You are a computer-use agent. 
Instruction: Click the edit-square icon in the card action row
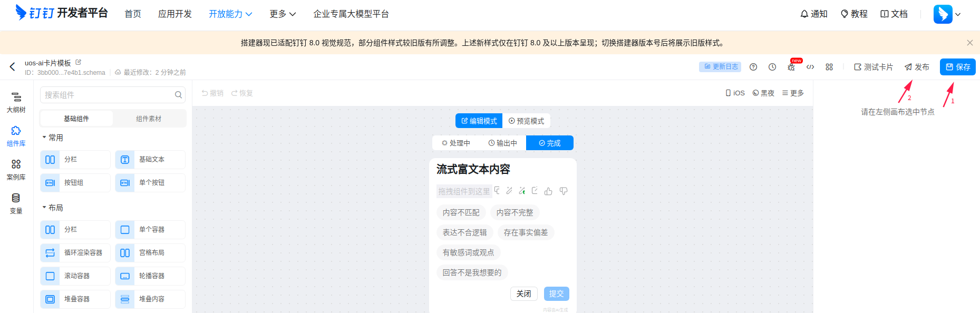click(535, 191)
